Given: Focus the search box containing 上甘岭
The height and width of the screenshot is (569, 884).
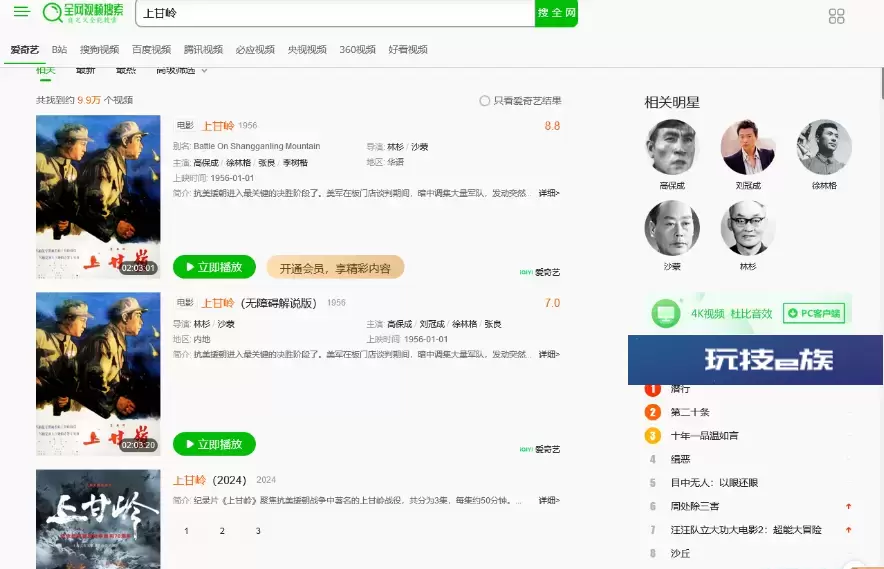Looking at the screenshot, I should coord(335,13).
